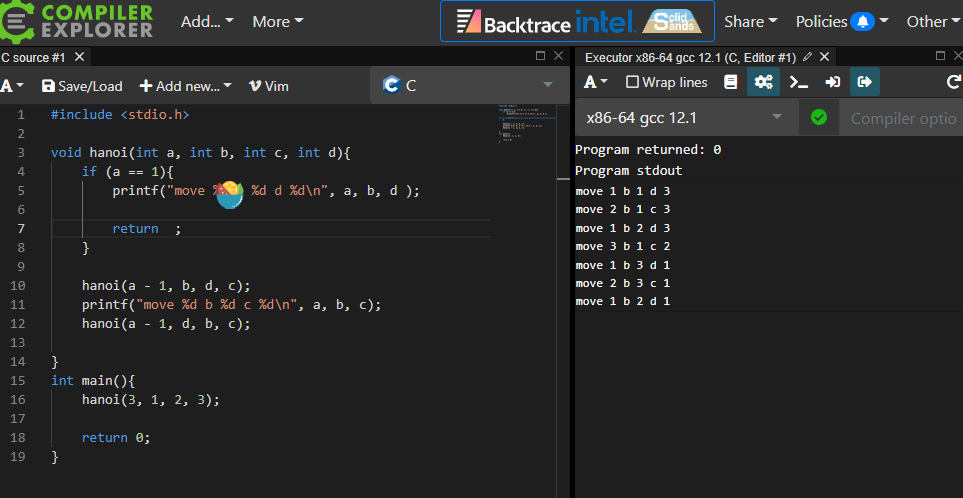Click the execution stdin arrow icon

pyautogui.click(x=832, y=82)
